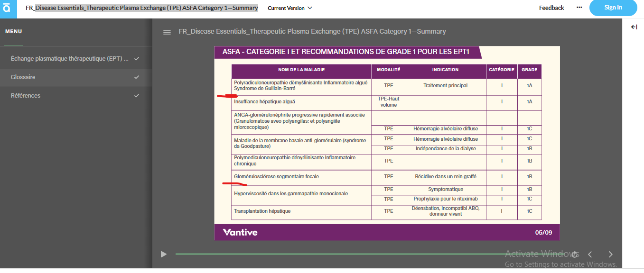This screenshot has width=644, height=273.
Task: Click the 'Polymediculoneuropathie' chronique disease cell
Action: click(301, 161)
